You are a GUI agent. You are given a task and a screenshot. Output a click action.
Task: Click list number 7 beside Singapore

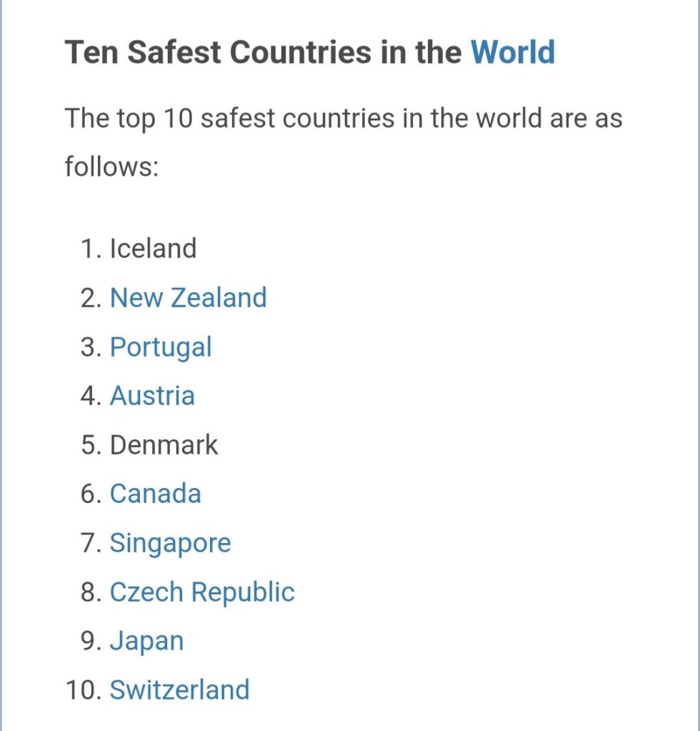click(89, 543)
